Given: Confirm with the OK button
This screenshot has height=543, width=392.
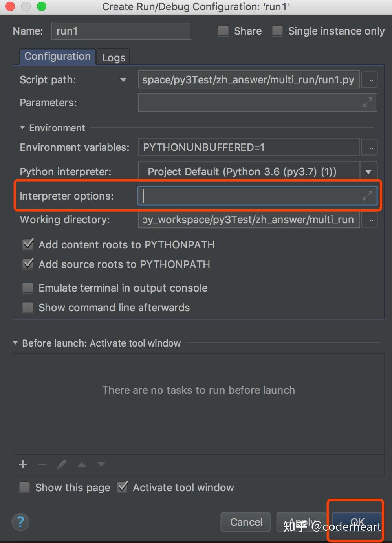Looking at the screenshot, I should point(357,522).
